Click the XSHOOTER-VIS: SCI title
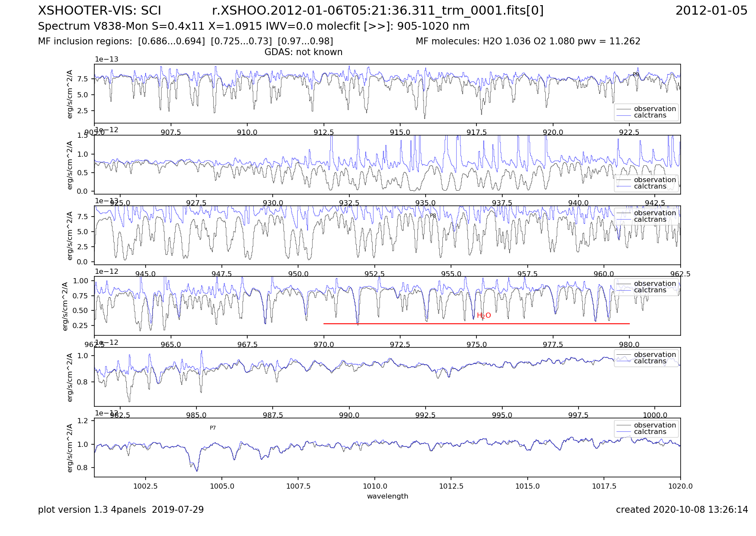This screenshot has width=756, height=536. 100,11
